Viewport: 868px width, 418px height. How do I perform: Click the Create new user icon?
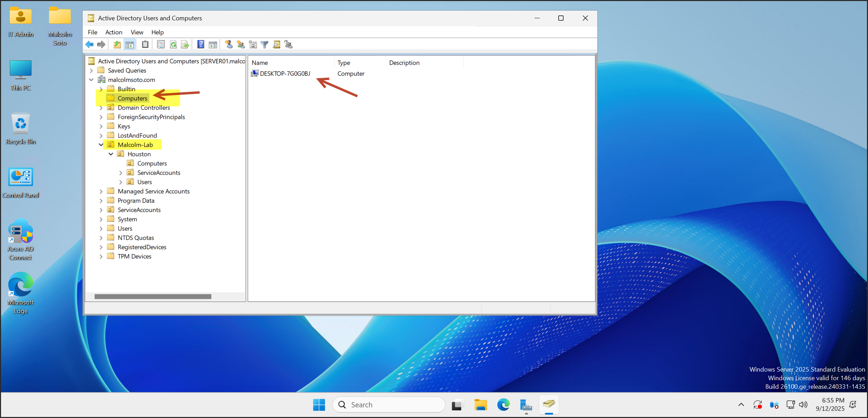click(x=229, y=44)
